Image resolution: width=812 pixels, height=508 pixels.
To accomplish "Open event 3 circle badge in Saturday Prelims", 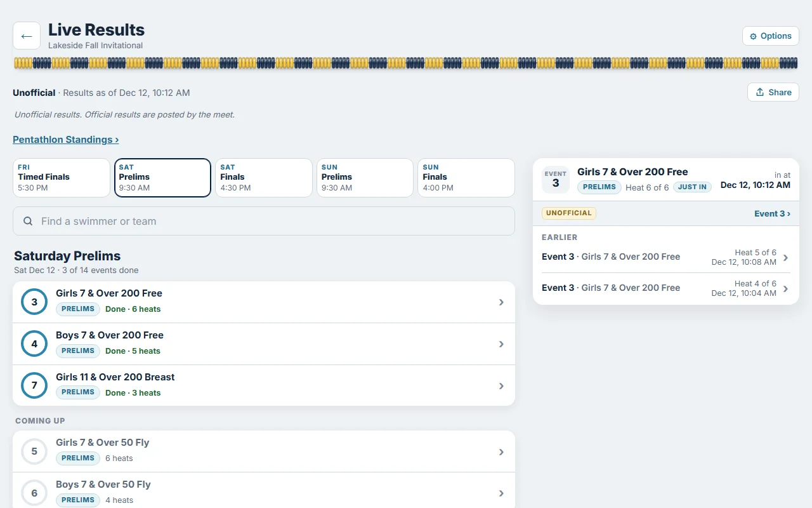I will (34, 302).
